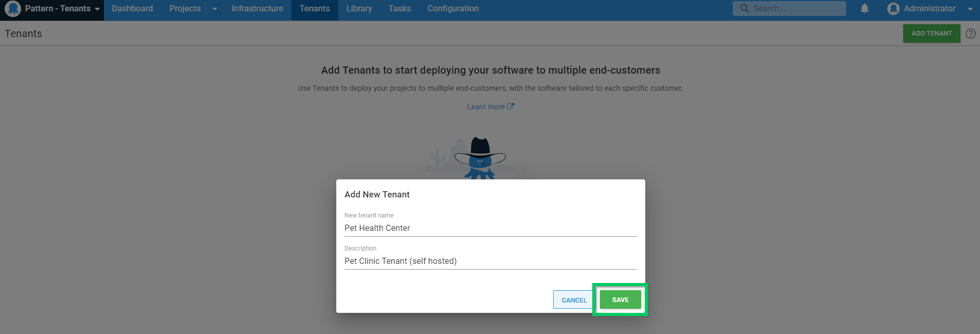Click the help question mark icon

(971, 34)
